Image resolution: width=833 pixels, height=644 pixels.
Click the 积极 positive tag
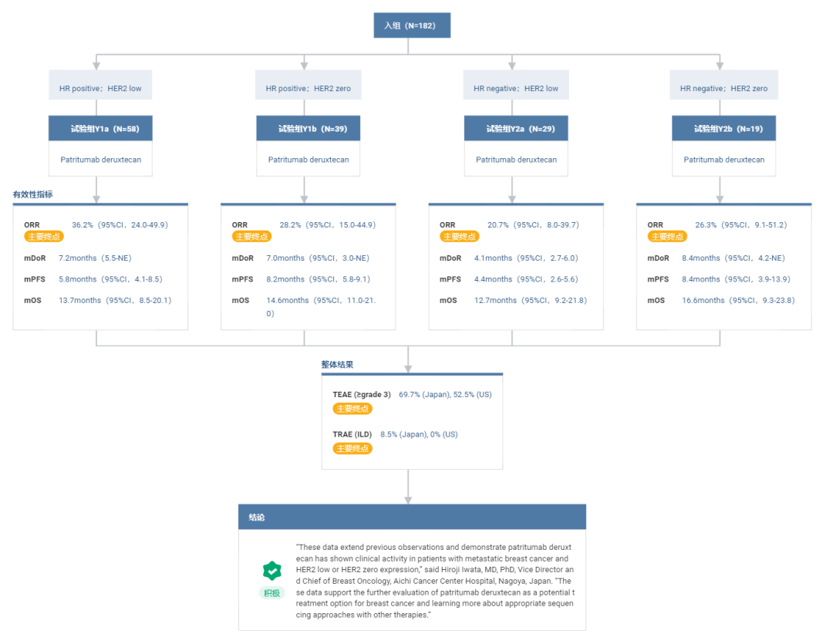coord(271,592)
